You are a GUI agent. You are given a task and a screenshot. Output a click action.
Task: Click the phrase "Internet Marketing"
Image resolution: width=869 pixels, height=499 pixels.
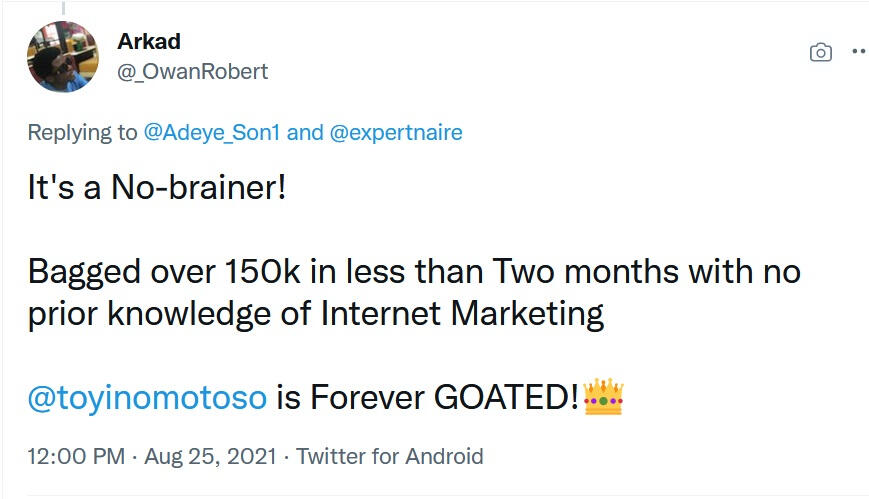[x=463, y=314]
